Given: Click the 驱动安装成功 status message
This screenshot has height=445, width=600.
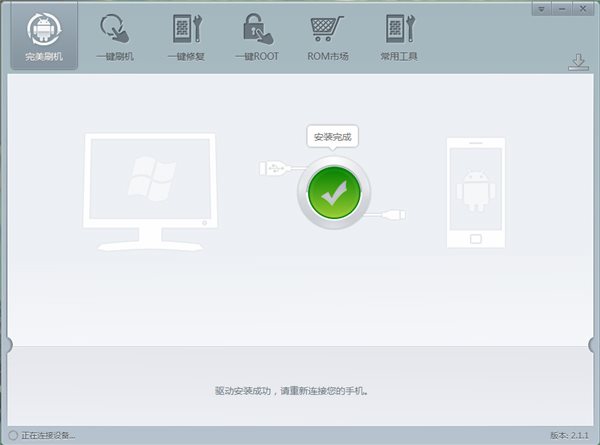Looking at the screenshot, I should [291, 391].
